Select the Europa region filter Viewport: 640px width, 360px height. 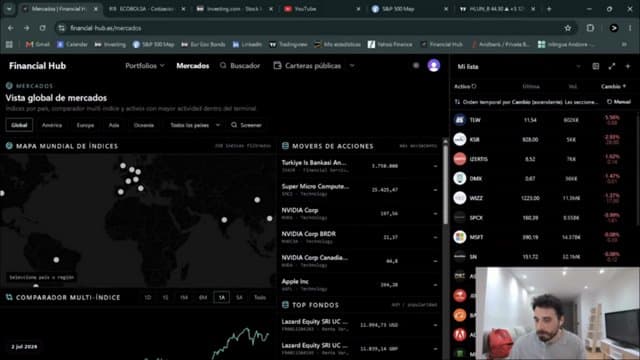(85, 125)
